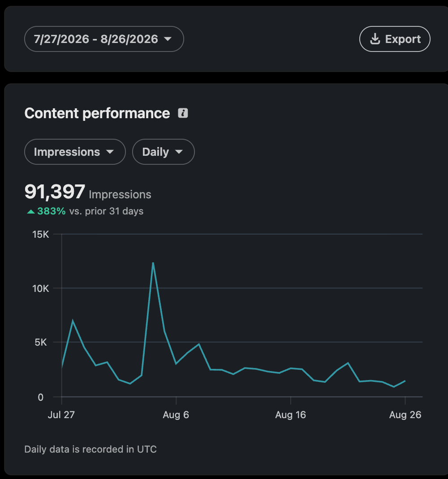Click the chart line's last point at Aug 26
The width and height of the screenshot is (448, 479).
405,381
